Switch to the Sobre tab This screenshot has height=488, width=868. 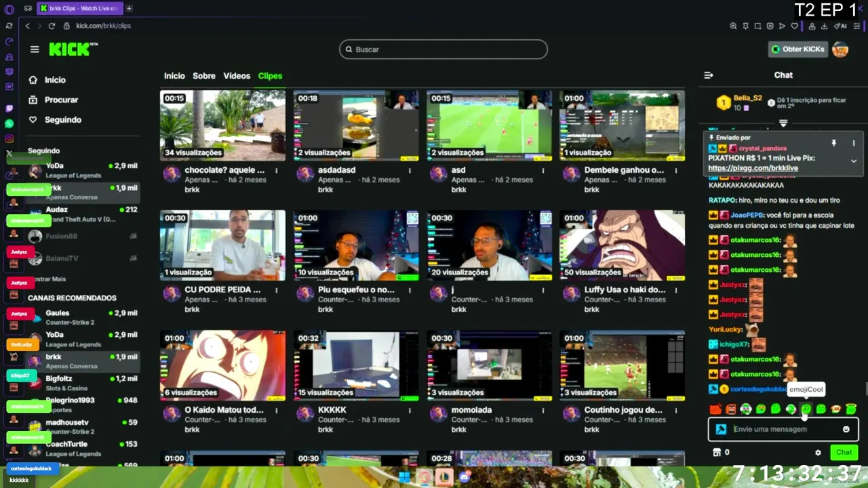(204, 76)
